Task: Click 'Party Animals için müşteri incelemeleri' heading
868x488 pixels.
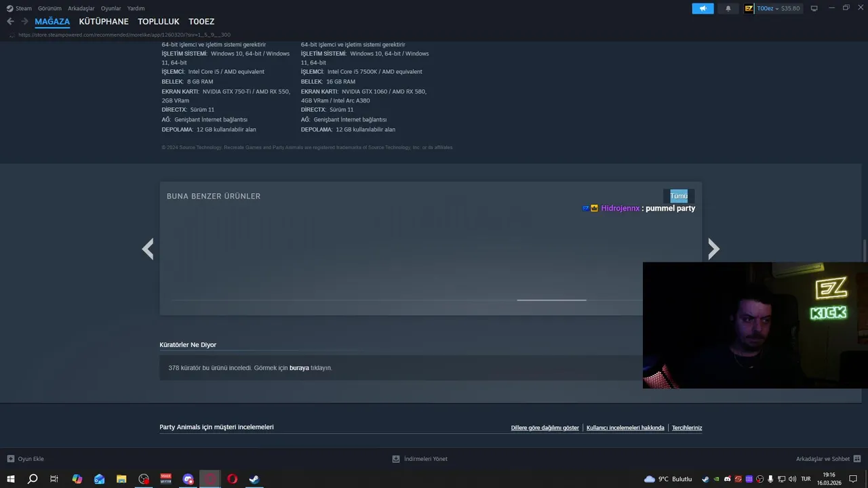Action: point(216,427)
